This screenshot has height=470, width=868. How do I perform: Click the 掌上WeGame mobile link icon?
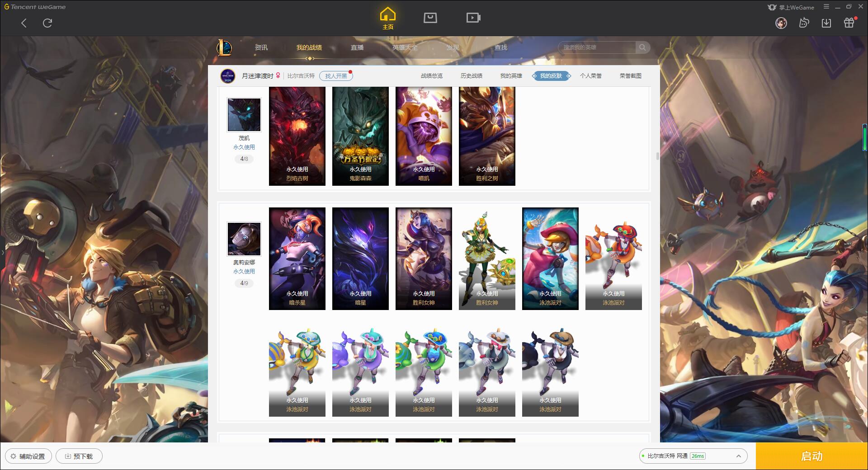pos(791,7)
